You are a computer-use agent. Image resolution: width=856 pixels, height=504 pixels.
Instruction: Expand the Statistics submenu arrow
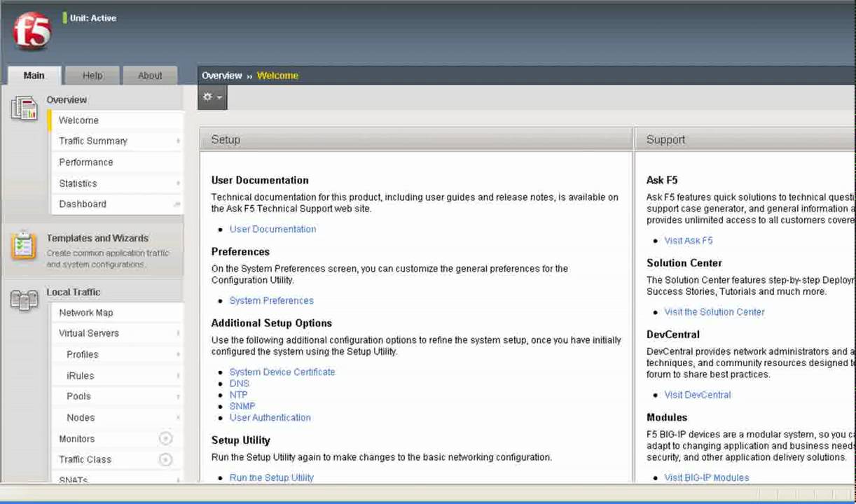(x=178, y=183)
